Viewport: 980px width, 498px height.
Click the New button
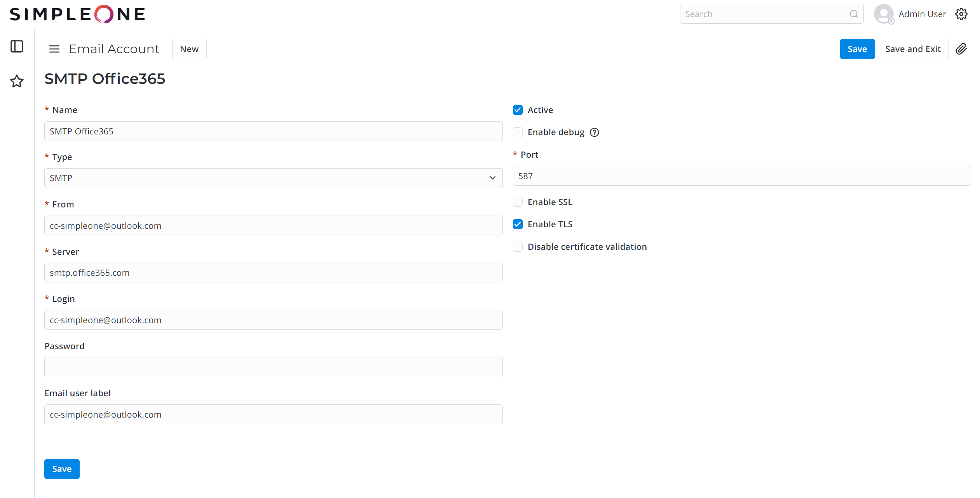tap(189, 49)
